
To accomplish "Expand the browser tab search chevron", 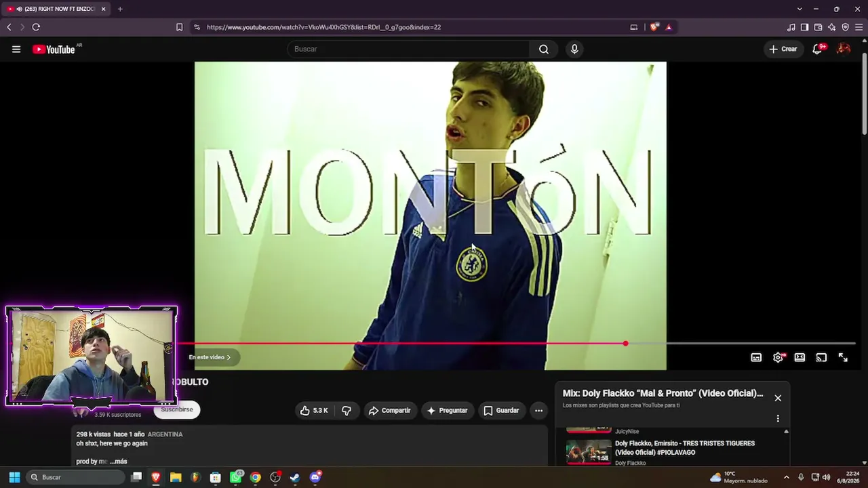I will (800, 9).
